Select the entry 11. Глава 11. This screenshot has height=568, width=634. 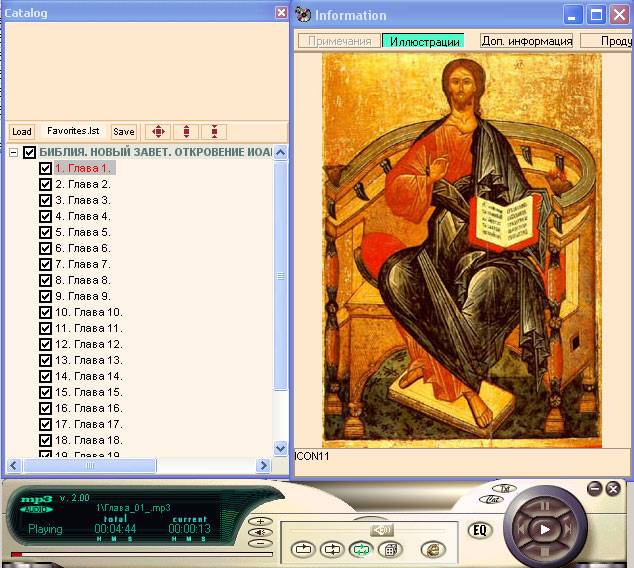(x=89, y=328)
